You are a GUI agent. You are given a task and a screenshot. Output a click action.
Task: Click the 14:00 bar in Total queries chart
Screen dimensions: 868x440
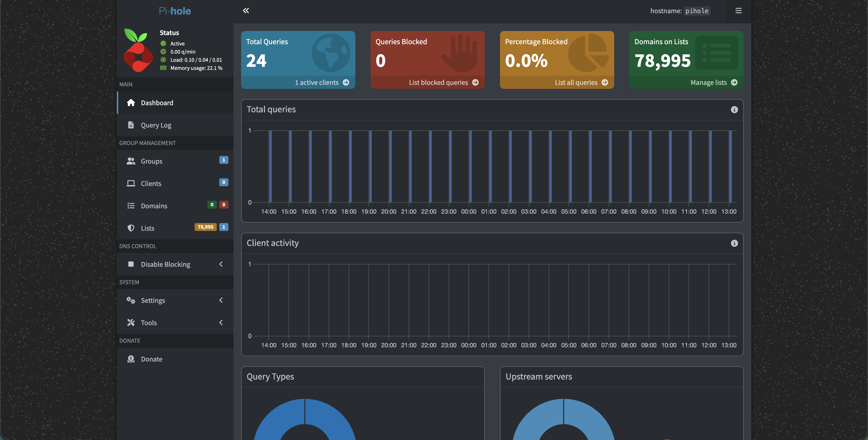270,166
